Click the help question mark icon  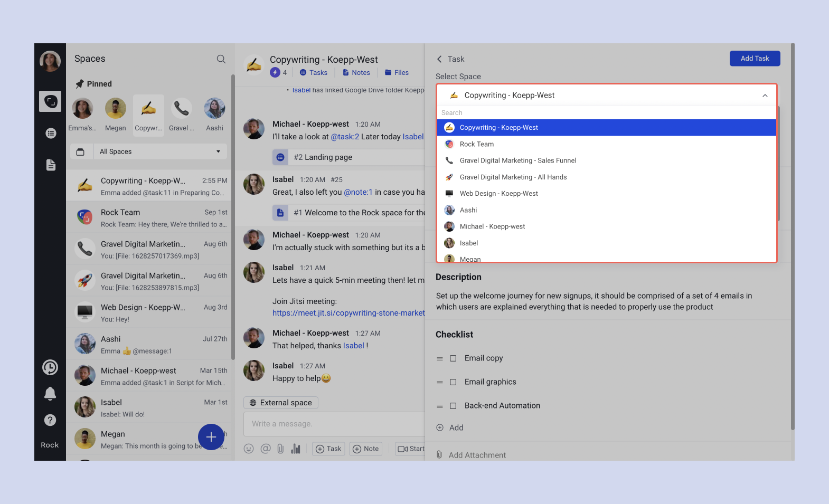(x=50, y=420)
